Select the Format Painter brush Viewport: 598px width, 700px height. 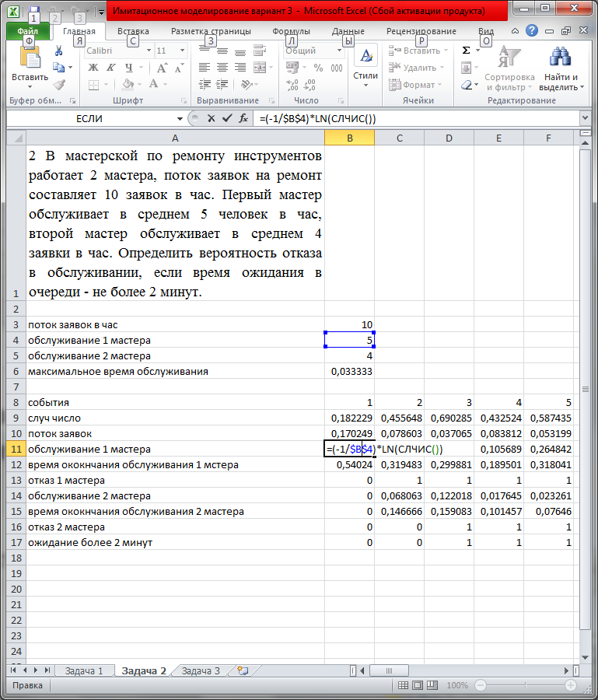[x=58, y=84]
